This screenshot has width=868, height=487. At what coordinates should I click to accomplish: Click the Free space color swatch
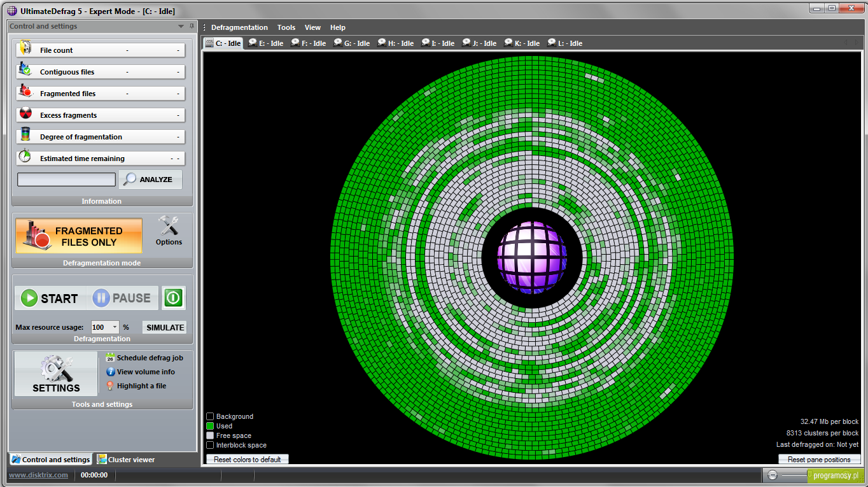coord(210,435)
